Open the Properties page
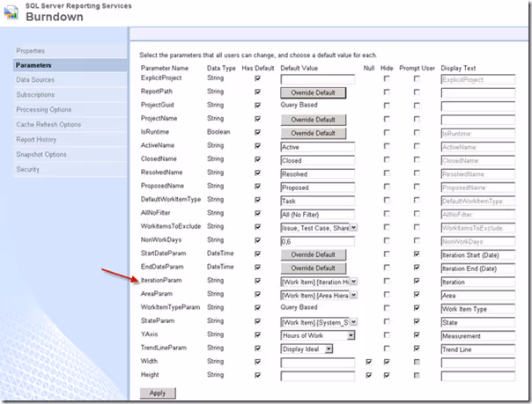 30,51
